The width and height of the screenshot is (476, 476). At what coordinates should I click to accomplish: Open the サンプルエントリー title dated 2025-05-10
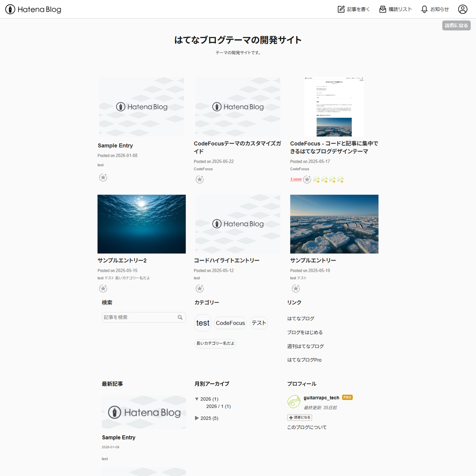(313, 260)
